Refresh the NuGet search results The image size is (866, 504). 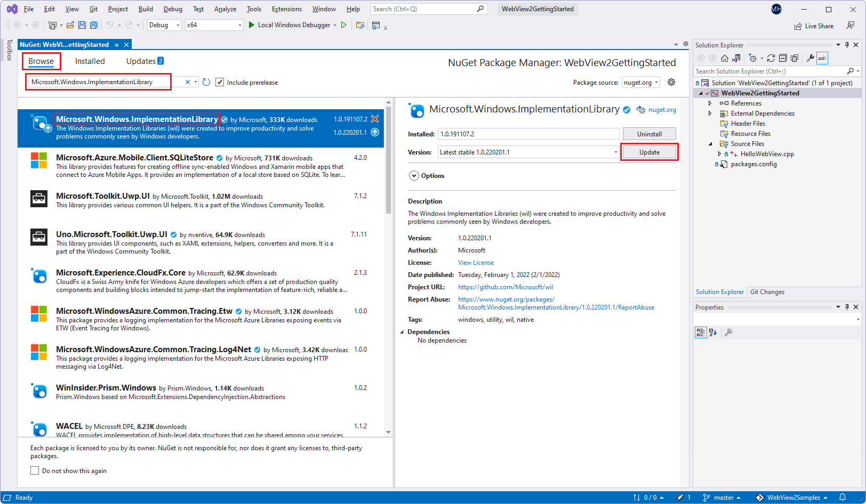[x=207, y=82]
